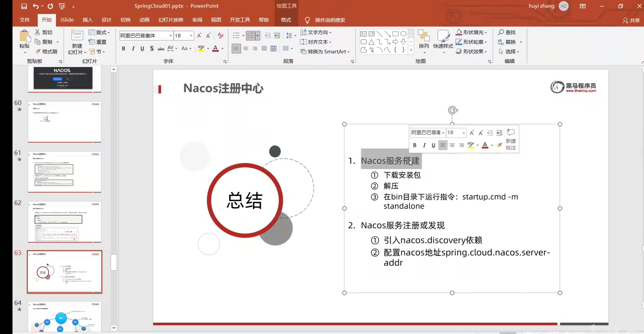Click the Share (共享) button
644x334 pixels.
tap(631, 20)
